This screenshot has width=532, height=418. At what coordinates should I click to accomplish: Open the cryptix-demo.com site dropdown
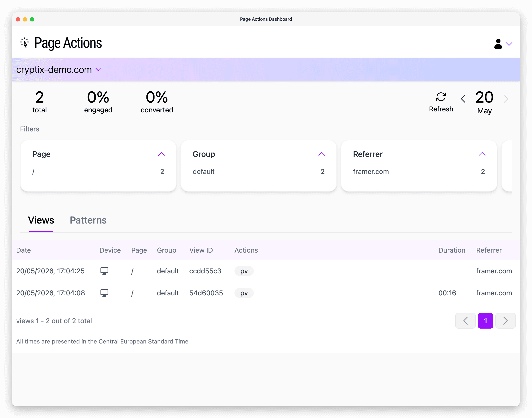pyautogui.click(x=59, y=69)
